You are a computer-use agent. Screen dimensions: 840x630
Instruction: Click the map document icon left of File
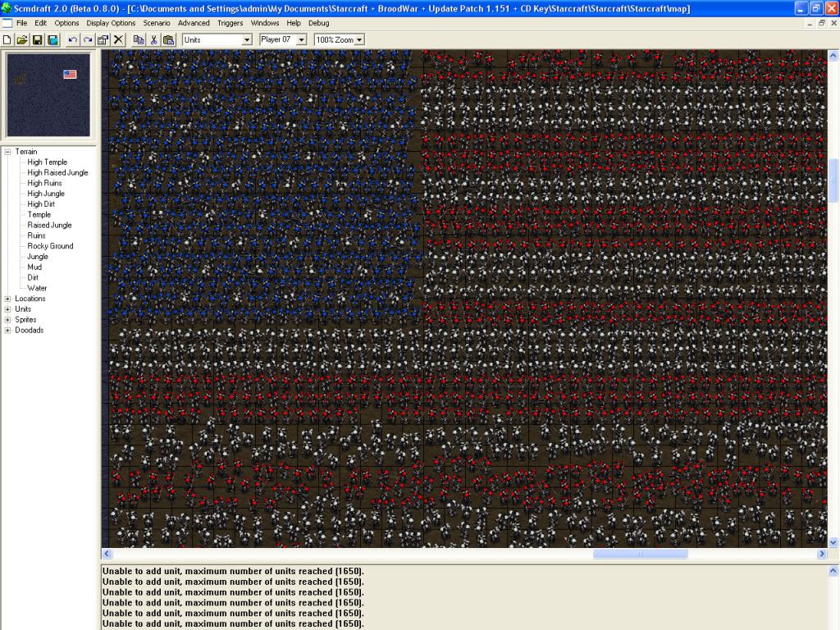[7, 23]
